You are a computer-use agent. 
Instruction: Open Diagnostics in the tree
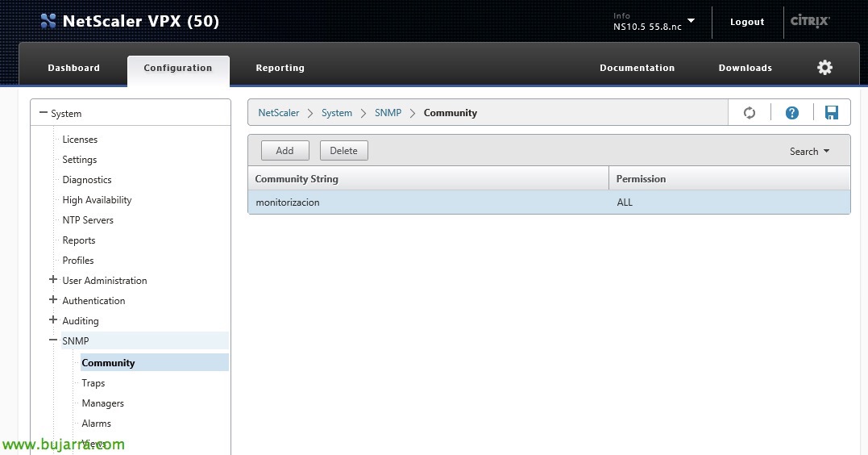pyautogui.click(x=87, y=180)
